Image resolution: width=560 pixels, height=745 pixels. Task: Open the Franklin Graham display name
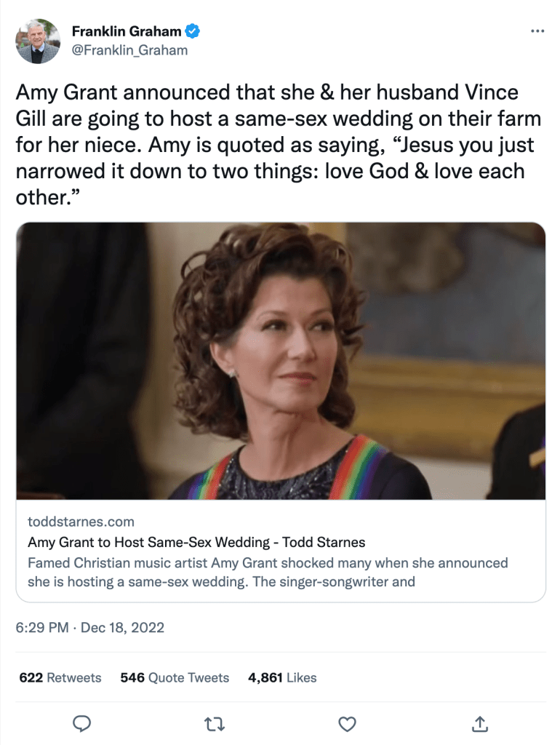coord(127,31)
